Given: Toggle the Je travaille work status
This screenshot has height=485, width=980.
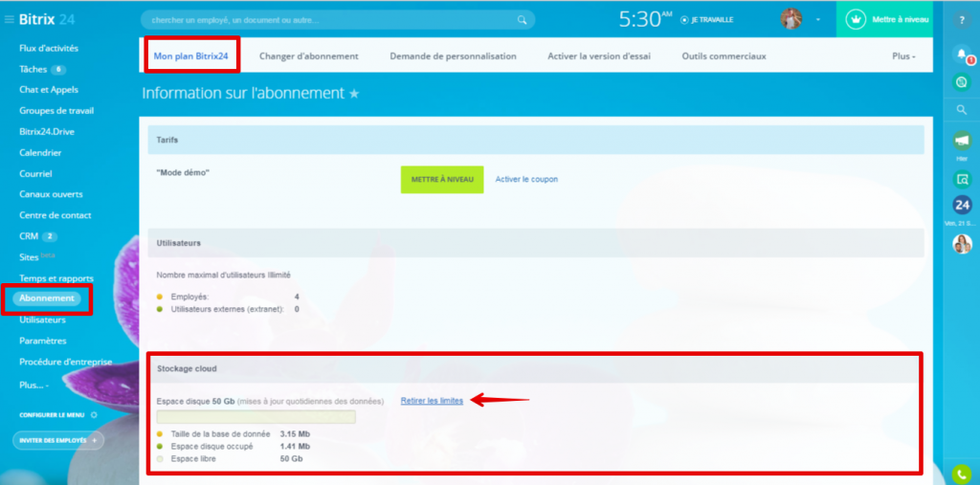Looking at the screenshot, I should point(707,20).
